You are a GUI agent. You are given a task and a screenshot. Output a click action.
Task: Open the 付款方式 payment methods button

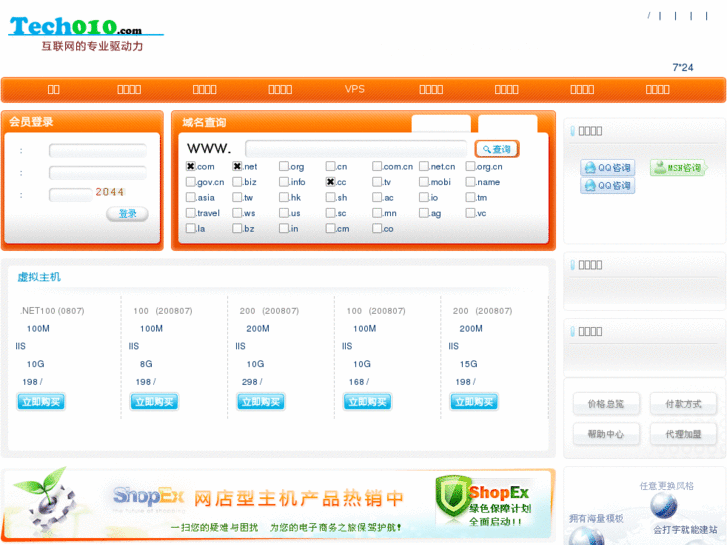click(x=683, y=404)
